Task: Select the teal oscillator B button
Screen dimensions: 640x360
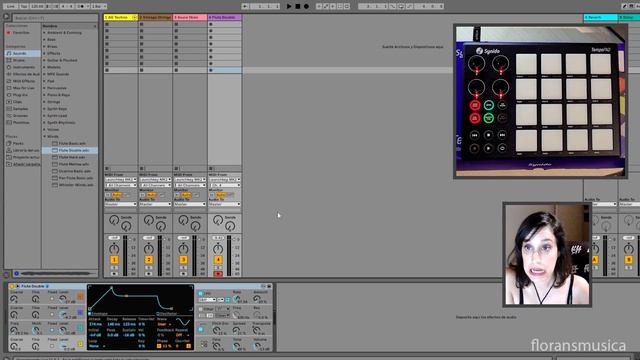Action: pos(80,328)
